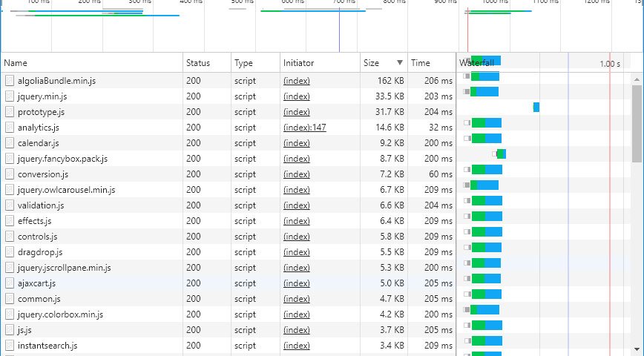Open the (index):147 initiator link
The height and width of the screenshot is (356, 644).
tap(305, 128)
